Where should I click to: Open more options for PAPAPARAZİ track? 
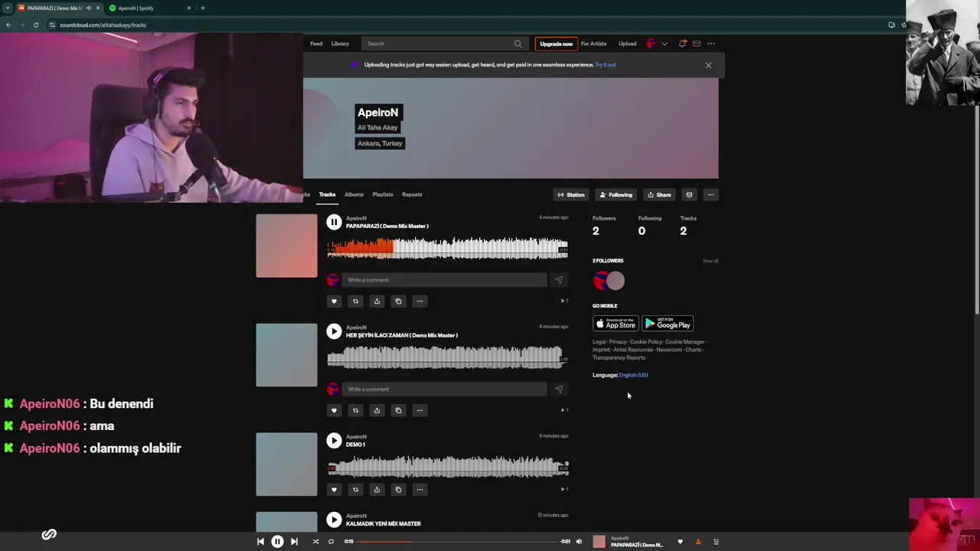[420, 301]
